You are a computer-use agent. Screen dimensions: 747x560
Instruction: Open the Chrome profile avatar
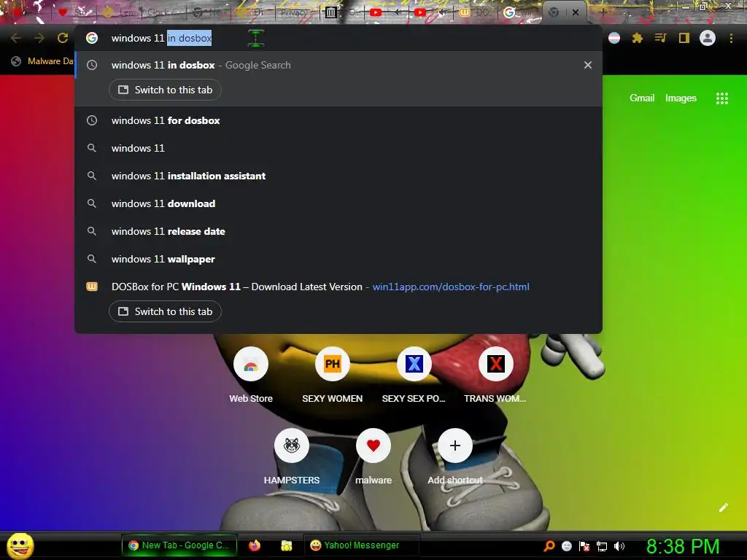pos(708,38)
